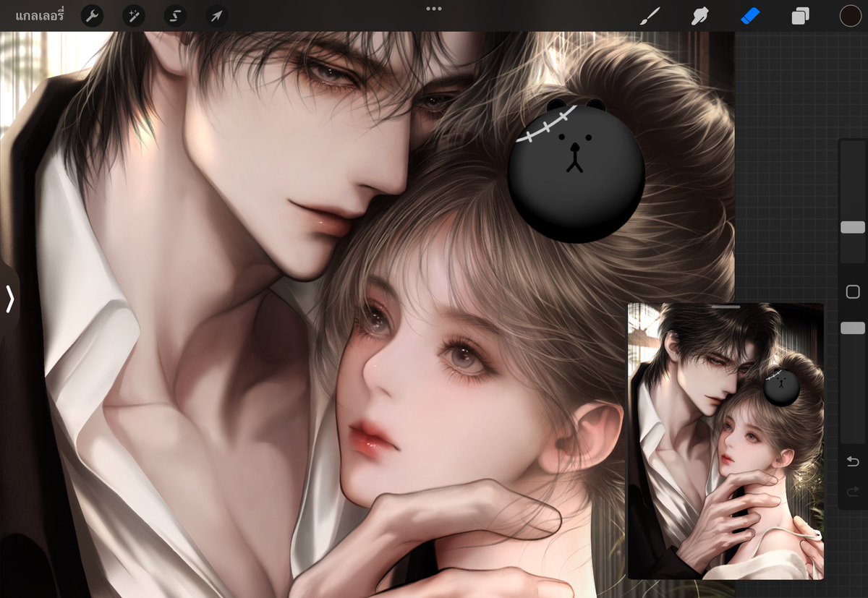Click the floating reference image thumbnail

726,443
